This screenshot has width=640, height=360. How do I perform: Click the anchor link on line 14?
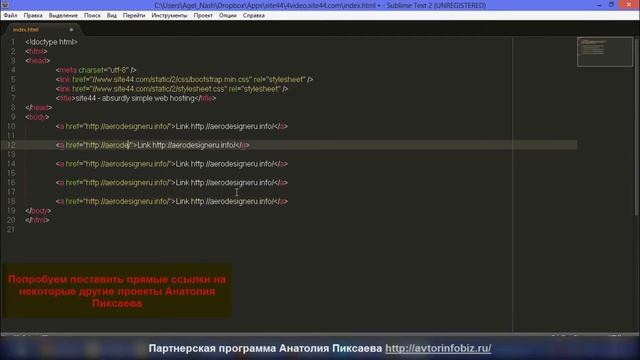172,164
